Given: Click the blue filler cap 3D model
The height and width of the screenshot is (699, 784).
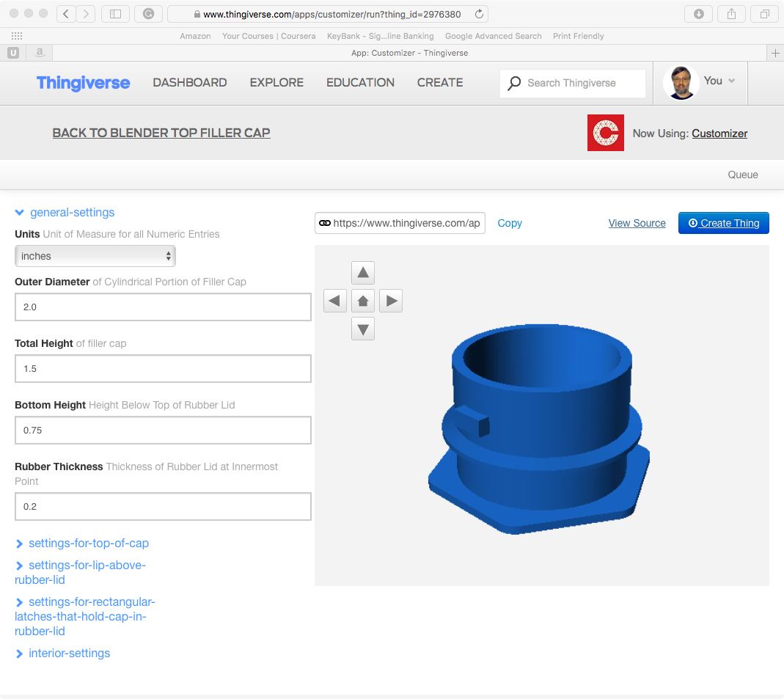Looking at the screenshot, I should coord(539,429).
